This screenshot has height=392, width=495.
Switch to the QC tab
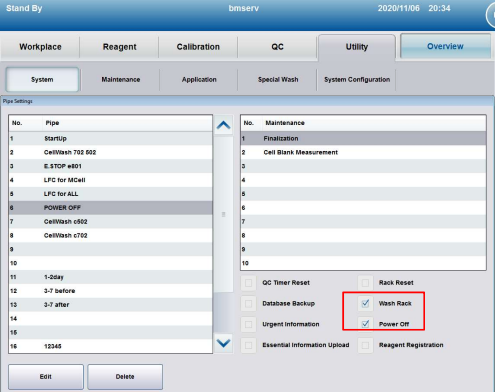[277, 47]
